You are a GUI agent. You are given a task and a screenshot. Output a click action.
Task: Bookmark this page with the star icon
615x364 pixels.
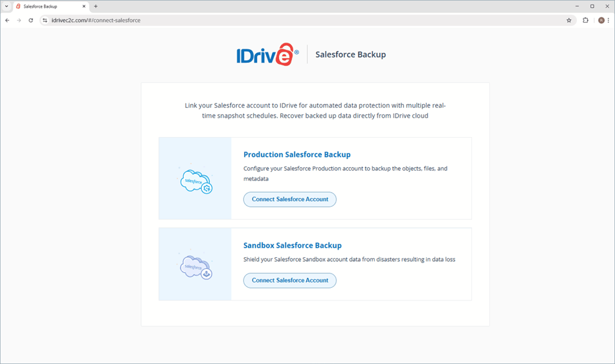(x=569, y=20)
